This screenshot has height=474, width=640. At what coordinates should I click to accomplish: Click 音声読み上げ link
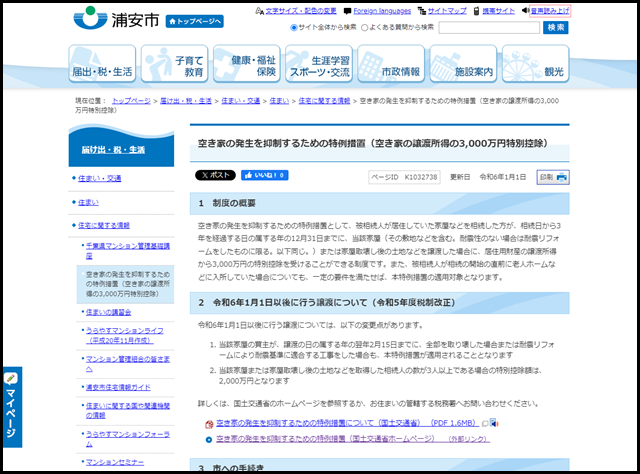[x=550, y=11]
